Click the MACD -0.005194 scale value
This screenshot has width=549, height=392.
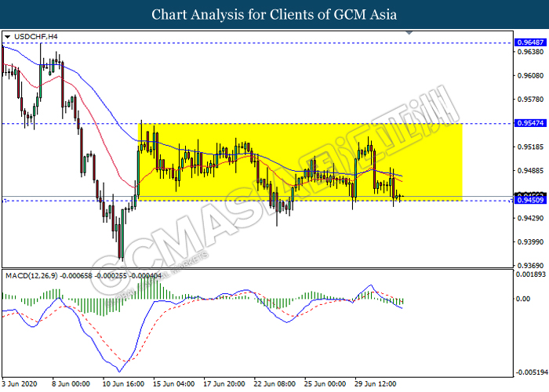coord(530,372)
